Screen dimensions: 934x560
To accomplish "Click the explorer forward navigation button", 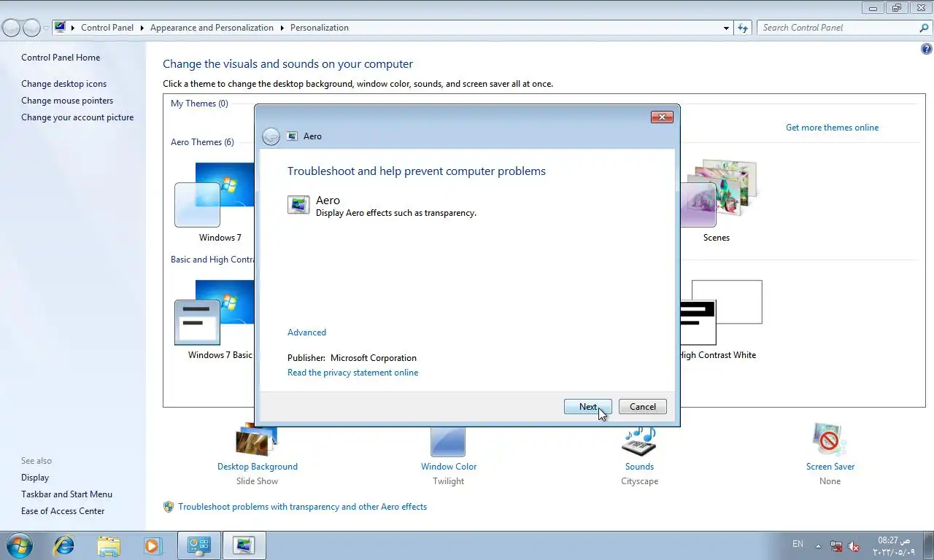I will point(31,28).
